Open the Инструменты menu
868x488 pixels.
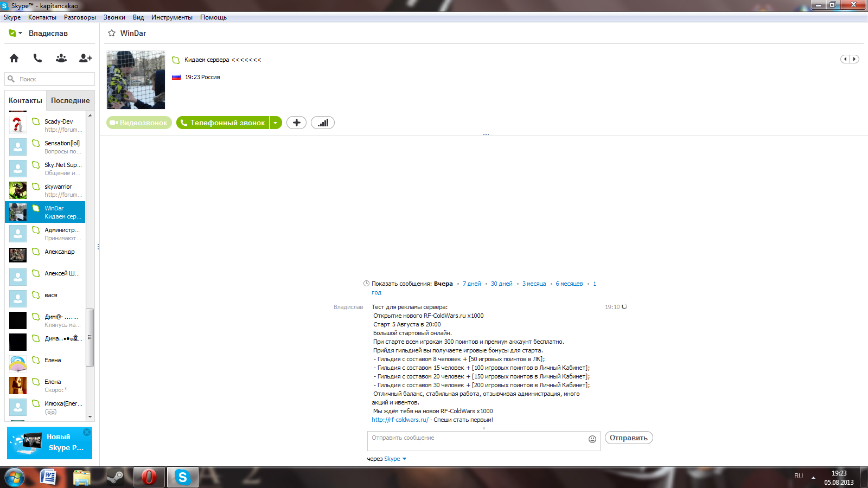[x=172, y=17]
